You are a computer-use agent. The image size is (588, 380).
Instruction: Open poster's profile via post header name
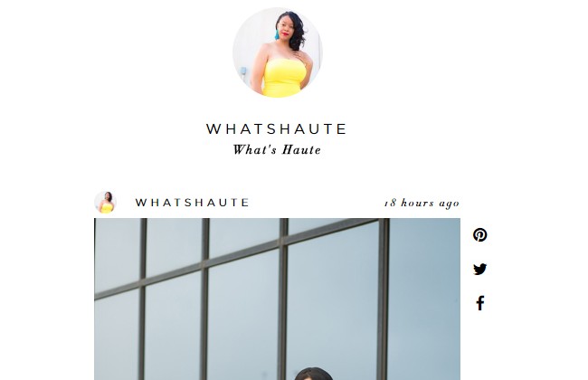click(192, 203)
